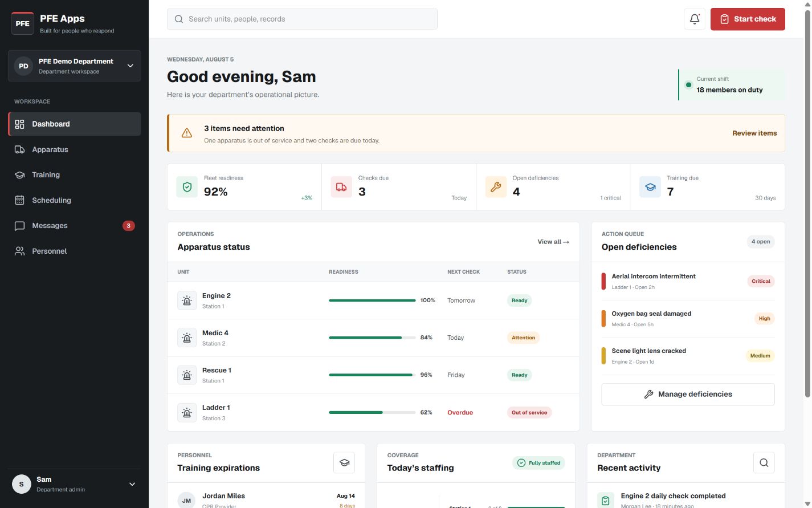Click the Medium severity tag
Image resolution: width=812 pixels, height=508 pixels.
click(760, 356)
